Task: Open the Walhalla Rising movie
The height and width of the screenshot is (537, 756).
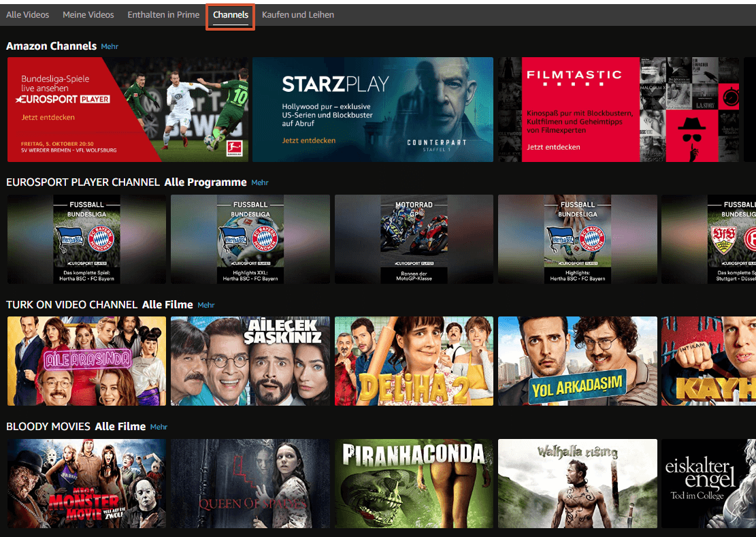Action: click(578, 483)
